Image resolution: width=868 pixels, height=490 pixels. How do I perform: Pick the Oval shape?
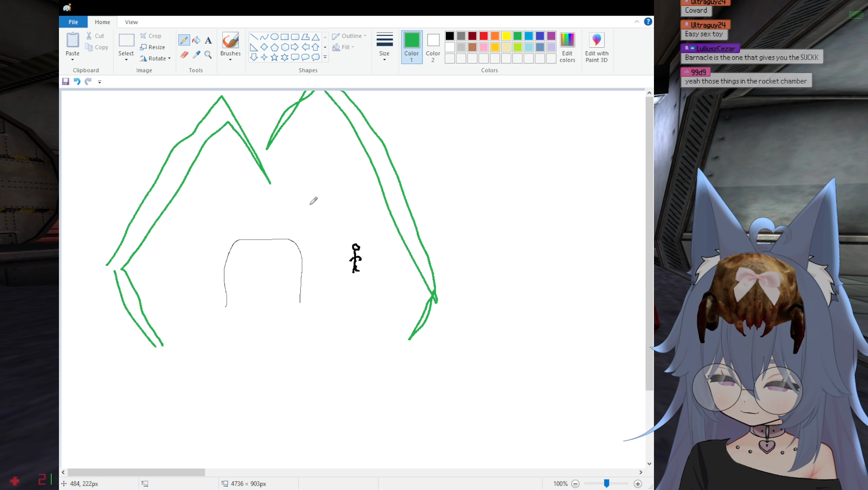274,37
